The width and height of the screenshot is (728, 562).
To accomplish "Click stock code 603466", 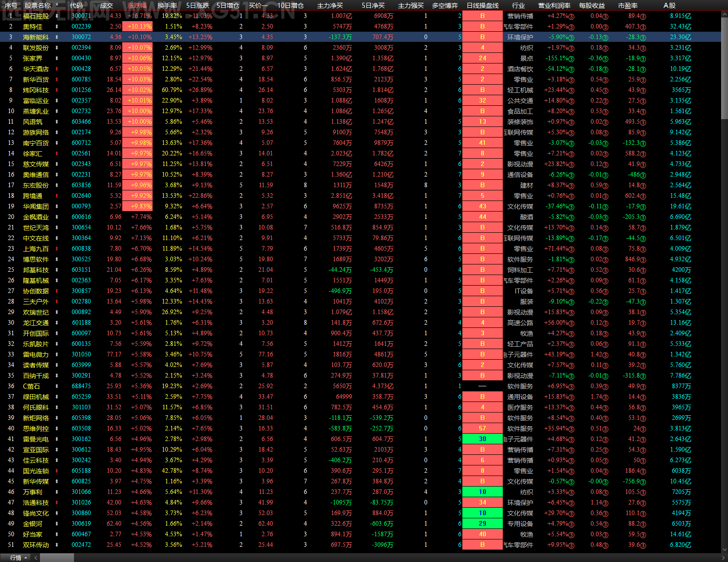I will [81, 122].
